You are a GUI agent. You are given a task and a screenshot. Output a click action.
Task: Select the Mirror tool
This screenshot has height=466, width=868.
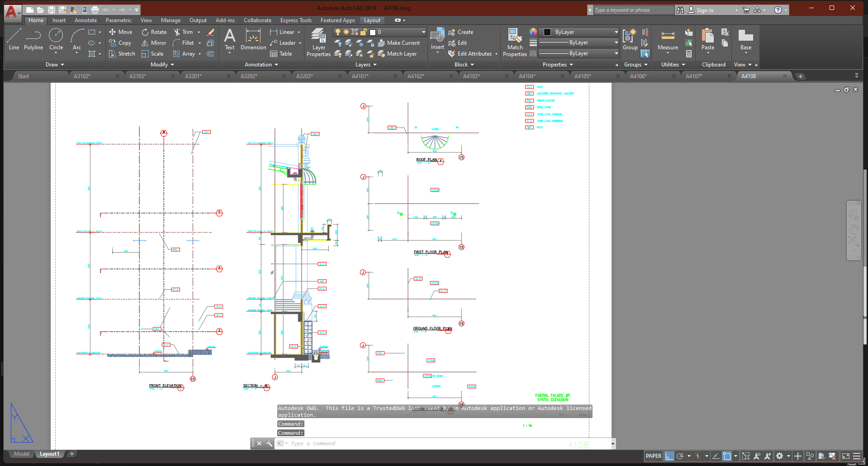click(x=153, y=42)
